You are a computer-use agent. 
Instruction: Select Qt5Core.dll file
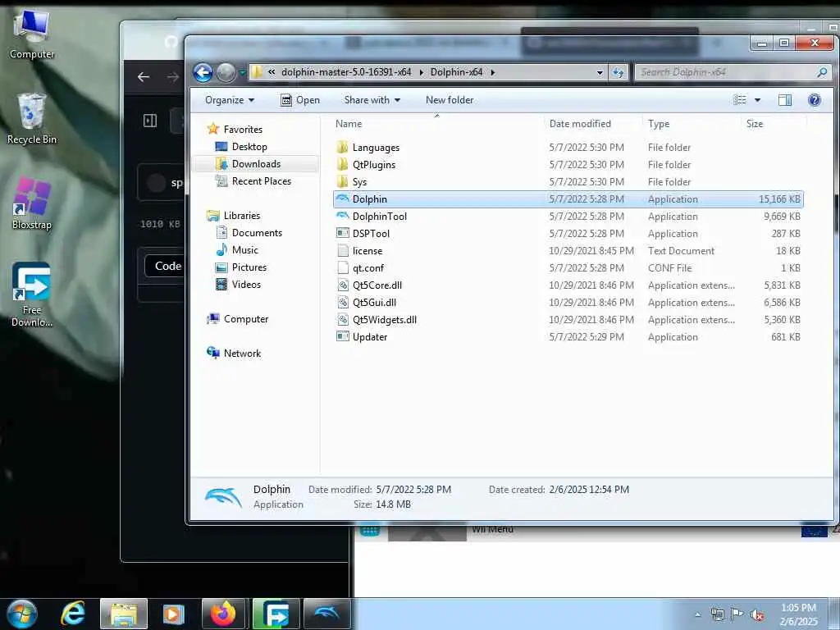(377, 285)
